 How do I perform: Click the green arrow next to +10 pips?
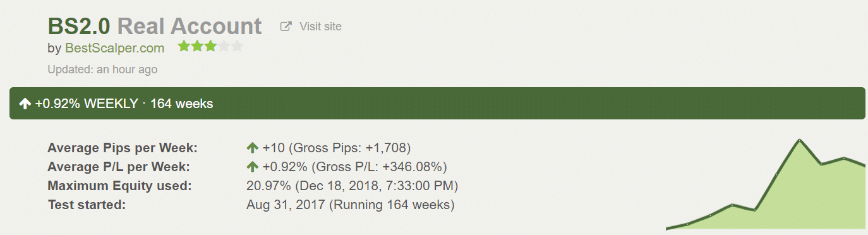pyautogui.click(x=253, y=148)
